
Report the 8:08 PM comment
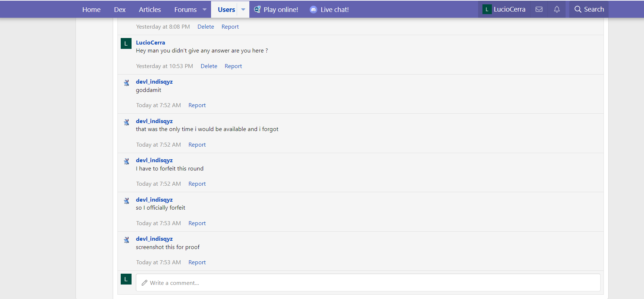(x=230, y=27)
